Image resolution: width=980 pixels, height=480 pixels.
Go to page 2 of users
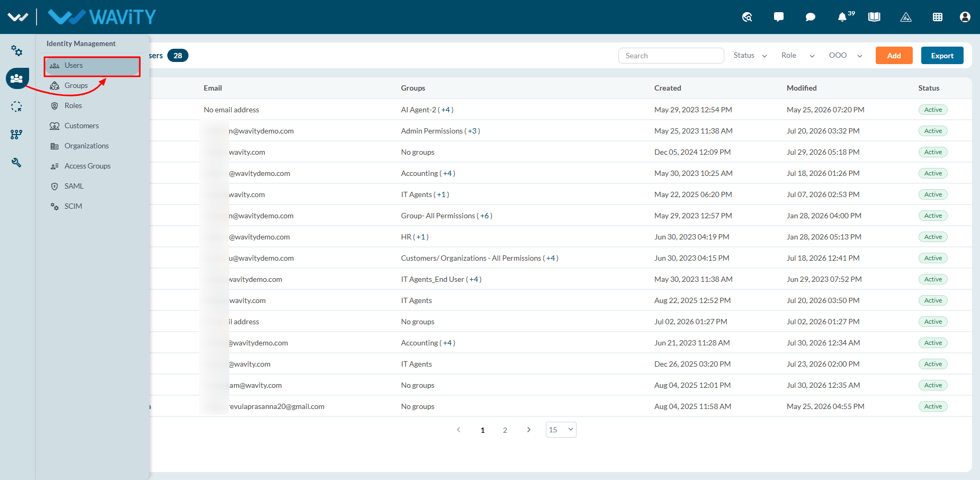(505, 430)
